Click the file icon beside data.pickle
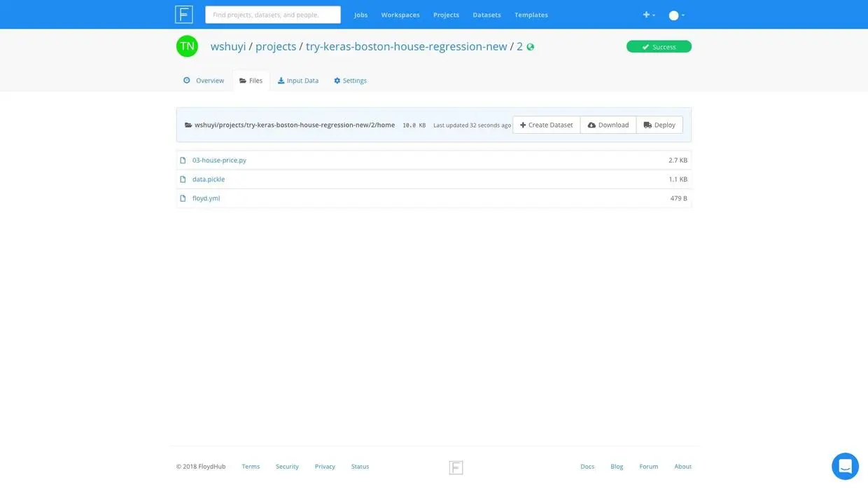 click(183, 179)
